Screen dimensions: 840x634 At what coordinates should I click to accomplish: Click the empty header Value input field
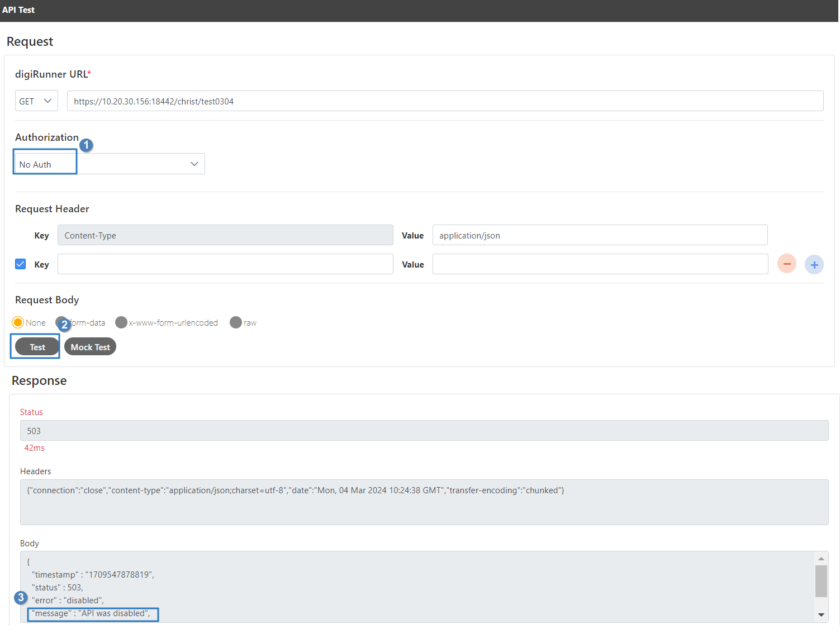(x=600, y=264)
